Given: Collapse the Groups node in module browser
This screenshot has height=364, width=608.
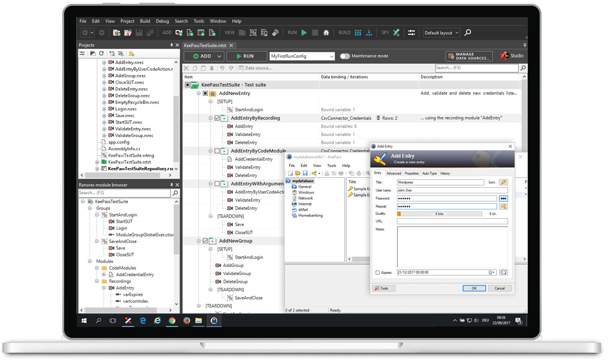Looking at the screenshot, I should pos(90,208).
